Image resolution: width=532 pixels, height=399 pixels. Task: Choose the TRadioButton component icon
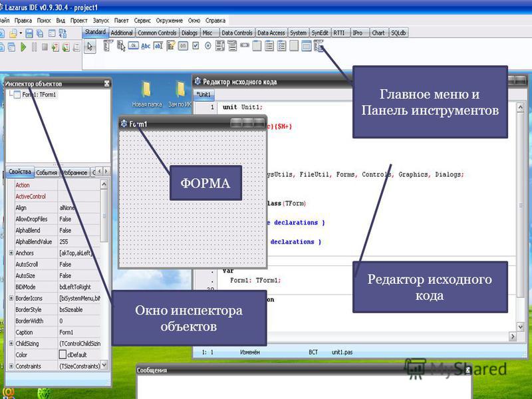coord(208,45)
